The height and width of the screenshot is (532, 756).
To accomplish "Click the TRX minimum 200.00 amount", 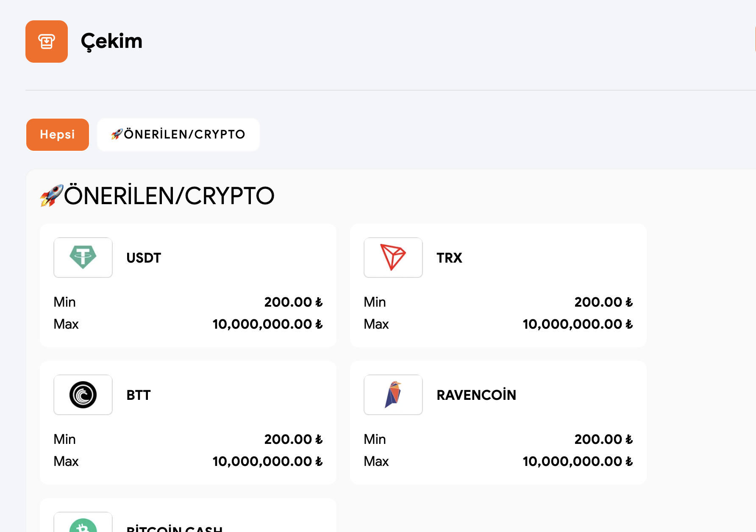I will [603, 302].
